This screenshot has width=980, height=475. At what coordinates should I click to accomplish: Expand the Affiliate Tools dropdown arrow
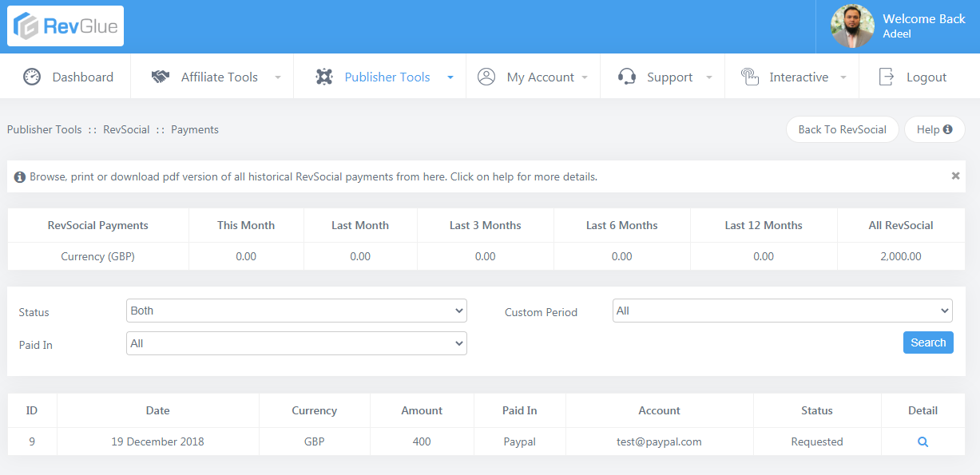pos(278,77)
